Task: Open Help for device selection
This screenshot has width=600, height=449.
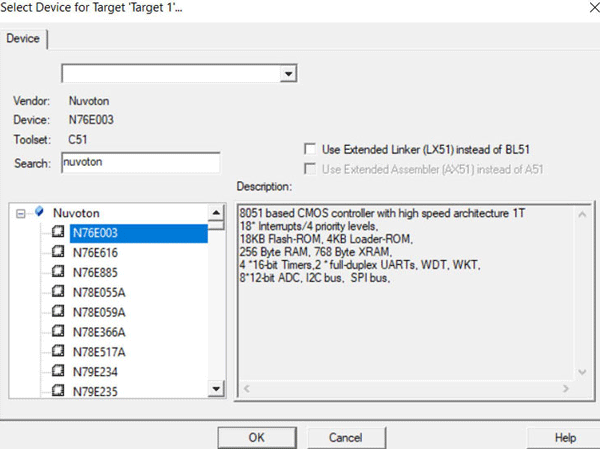Action: point(565,437)
